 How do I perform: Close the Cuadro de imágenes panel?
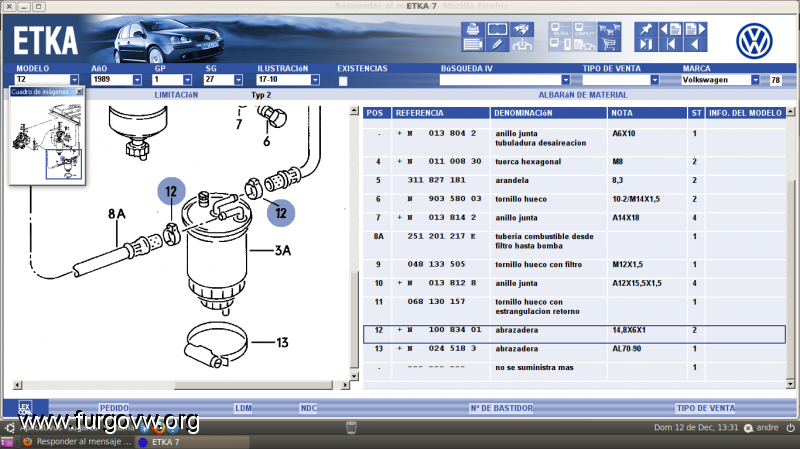[x=79, y=92]
